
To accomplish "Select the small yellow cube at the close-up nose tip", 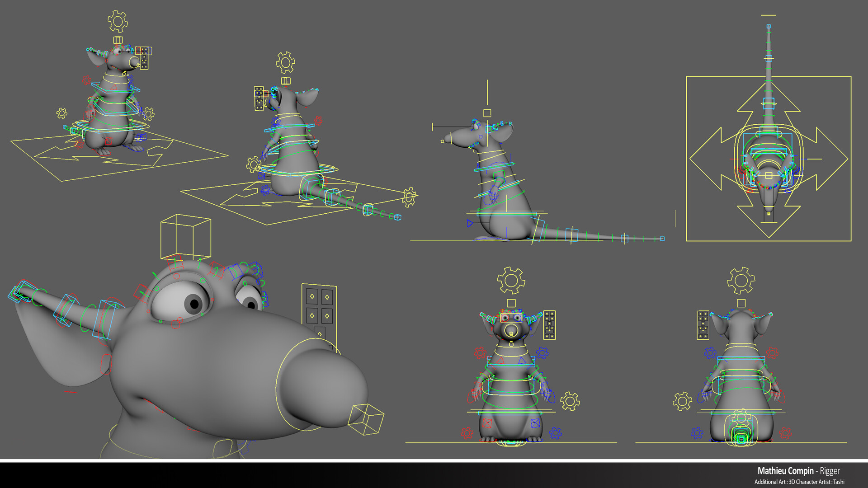I will (366, 419).
